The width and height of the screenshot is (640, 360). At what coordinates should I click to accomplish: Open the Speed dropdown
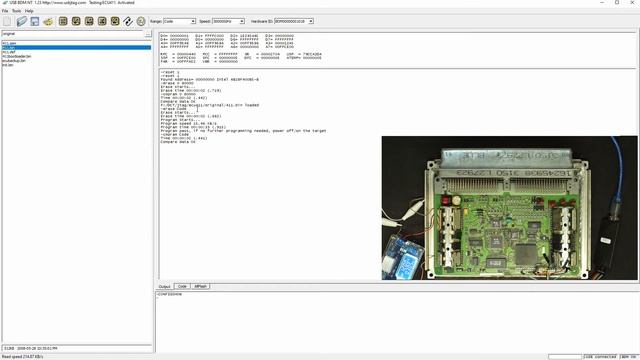coord(228,21)
